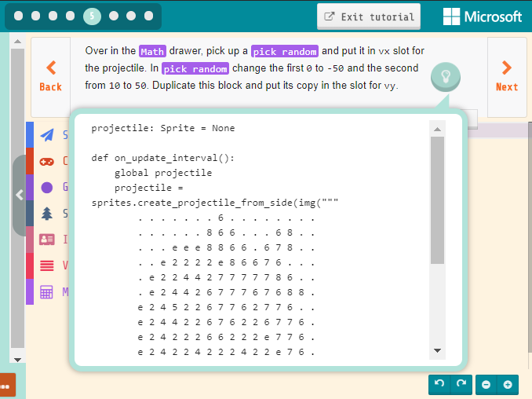Go to tutorial step 1 dot
Viewport: 532px width, 399px height.
pos(18,16)
